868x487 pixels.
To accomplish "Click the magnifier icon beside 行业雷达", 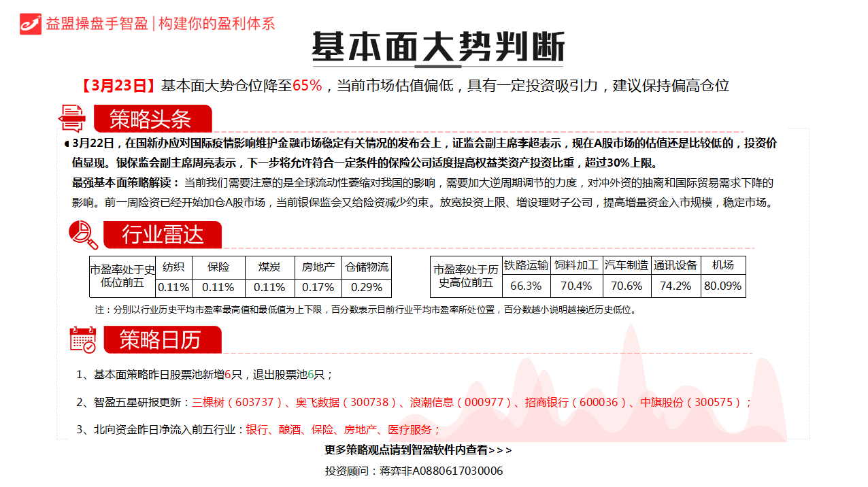I will click(x=83, y=235).
